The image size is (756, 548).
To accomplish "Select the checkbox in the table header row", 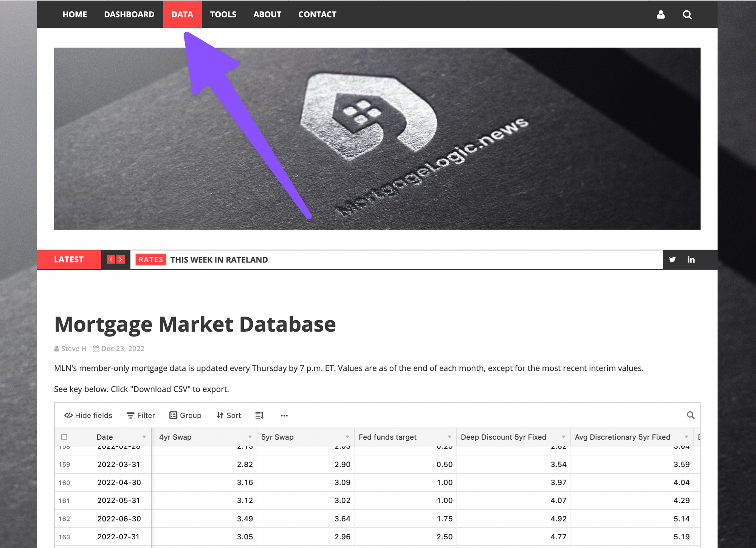I will (64, 437).
